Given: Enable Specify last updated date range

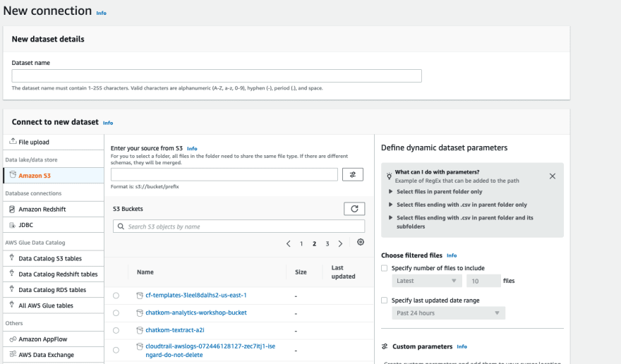Looking at the screenshot, I should (384, 301).
